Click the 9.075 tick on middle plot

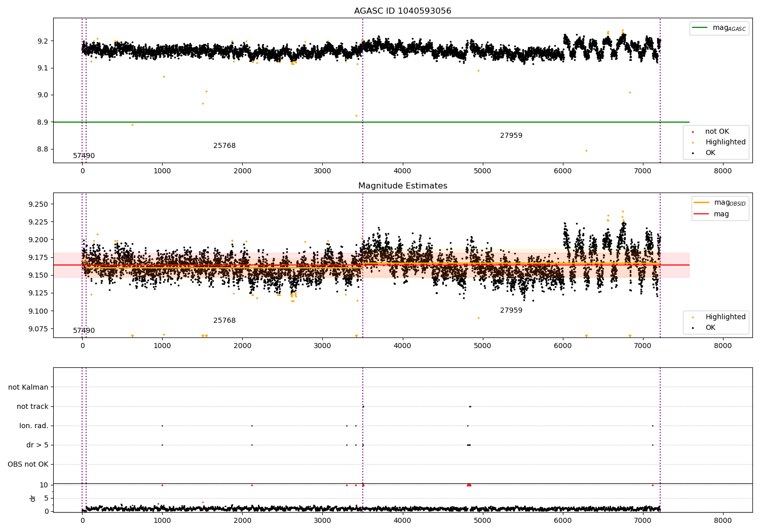(x=38, y=329)
